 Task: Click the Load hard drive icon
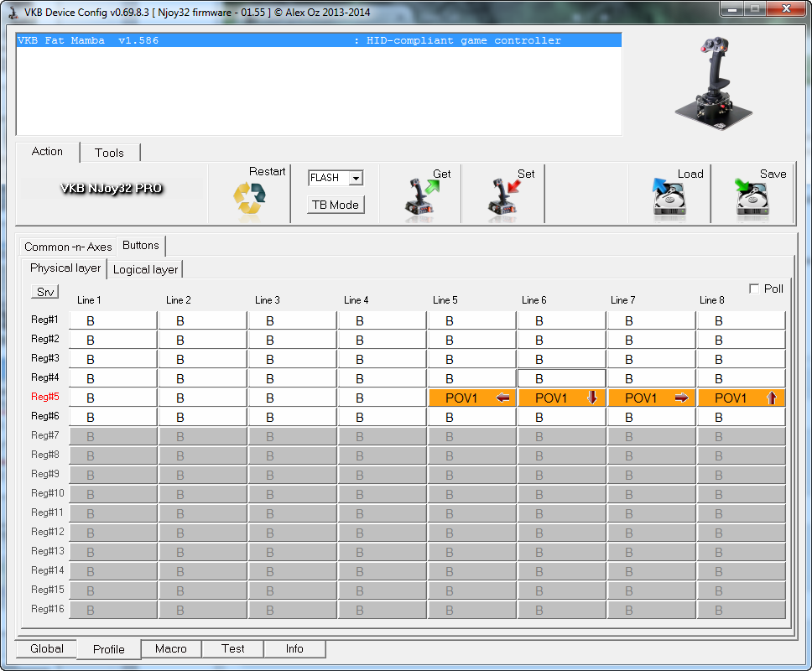click(x=669, y=197)
